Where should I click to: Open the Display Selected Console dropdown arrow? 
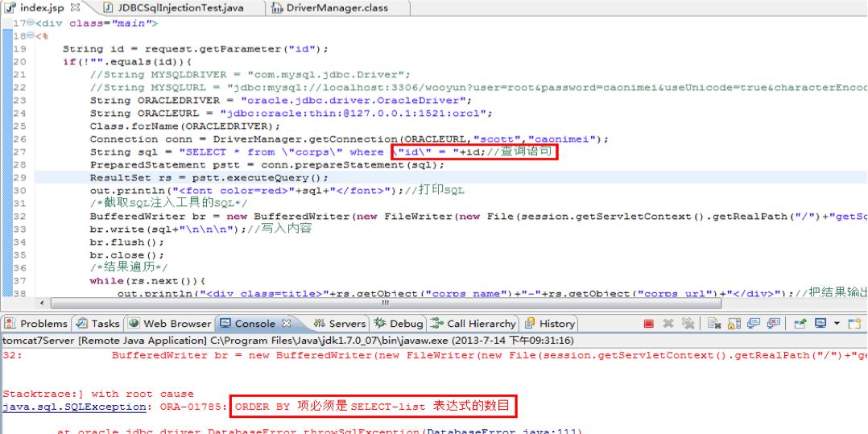[837, 324]
